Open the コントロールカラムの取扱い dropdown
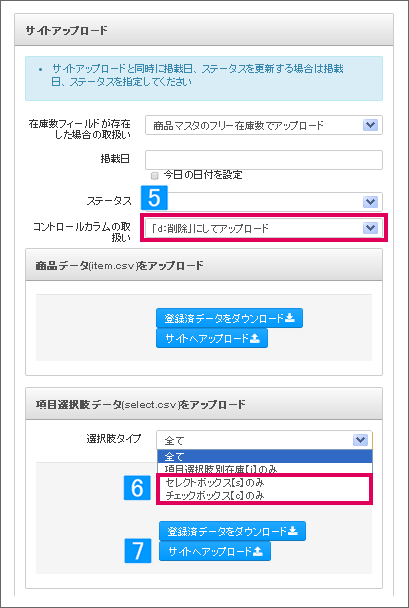The image size is (409, 608). pos(264,228)
